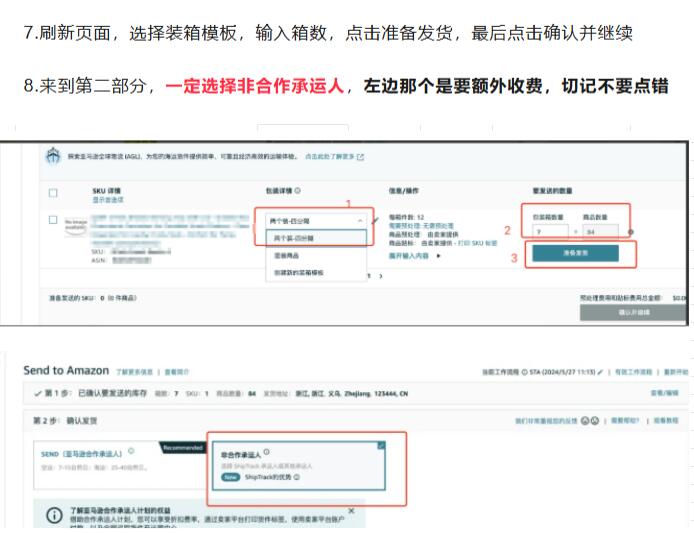This screenshot has height=533, width=694.
Task: Select the SEND 亚马逊合作承运人 card
Action: [120, 465]
